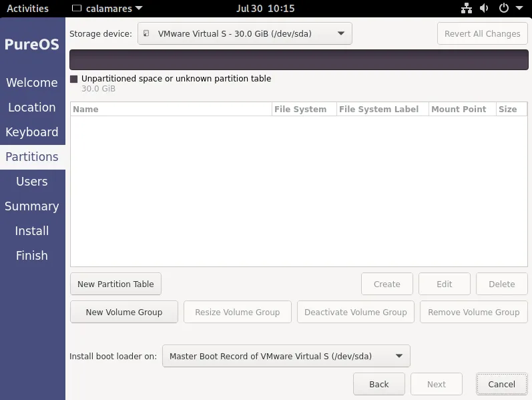Image resolution: width=532 pixels, height=400 pixels.
Task: Select the Welcome step in sidebar
Action: (32, 83)
